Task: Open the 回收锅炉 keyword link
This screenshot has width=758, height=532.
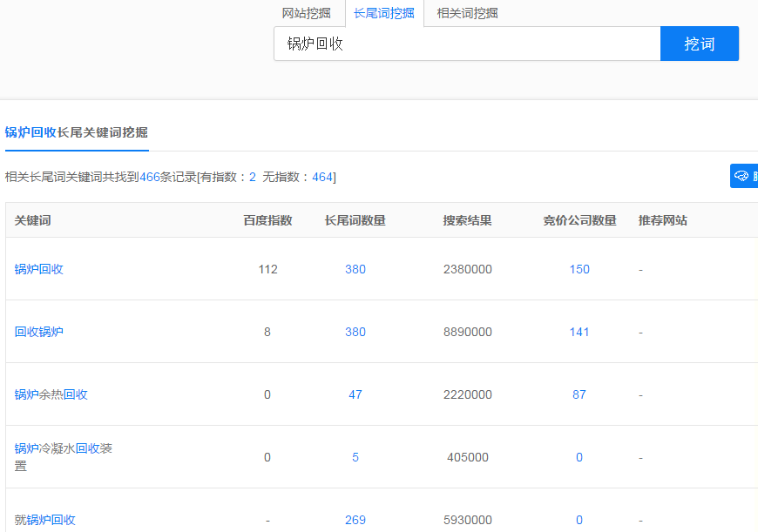Action: point(38,332)
